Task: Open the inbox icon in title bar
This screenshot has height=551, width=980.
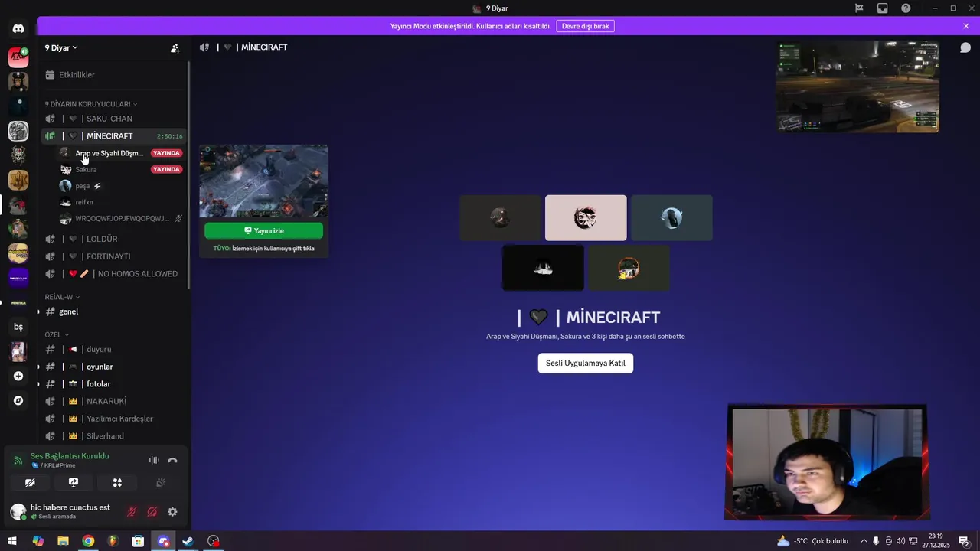Action: 883,8
